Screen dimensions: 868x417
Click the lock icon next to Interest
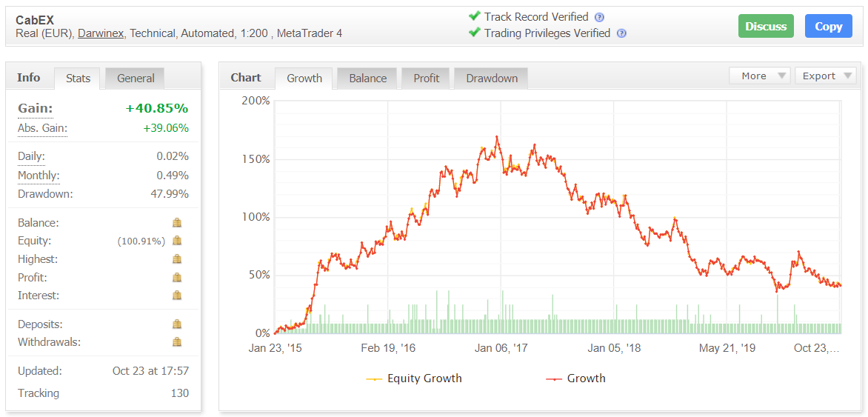point(177,296)
